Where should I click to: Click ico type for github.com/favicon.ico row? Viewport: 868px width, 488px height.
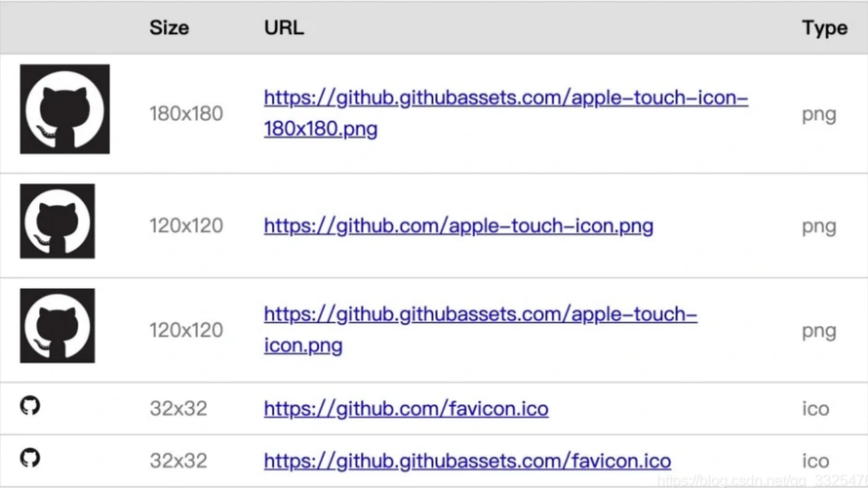pos(815,408)
